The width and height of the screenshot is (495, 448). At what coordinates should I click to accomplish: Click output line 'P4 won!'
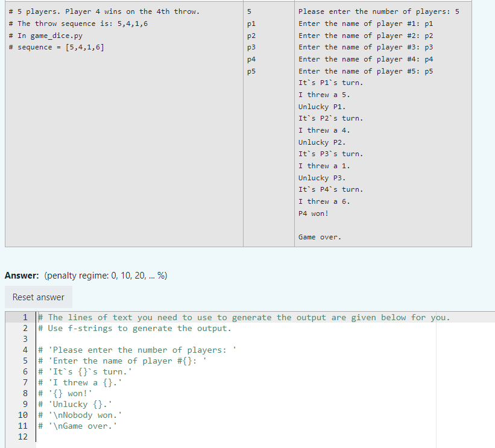click(314, 213)
